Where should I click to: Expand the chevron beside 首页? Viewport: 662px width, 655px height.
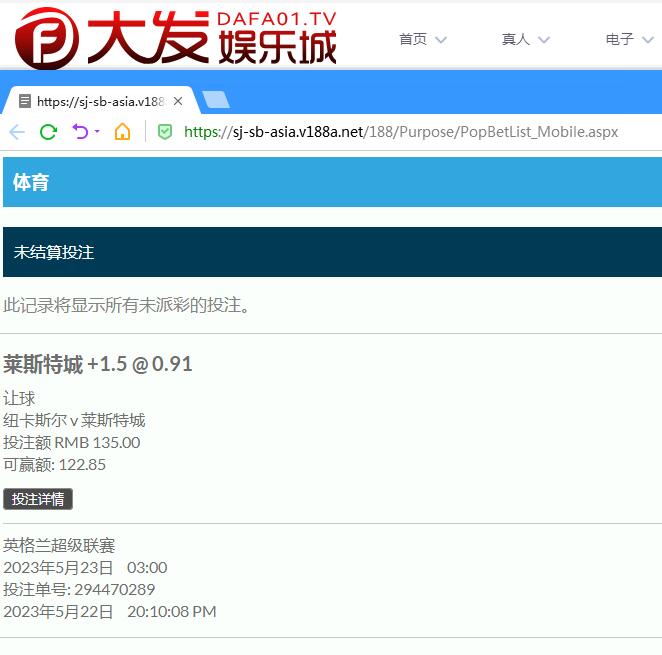coord(441,40)
